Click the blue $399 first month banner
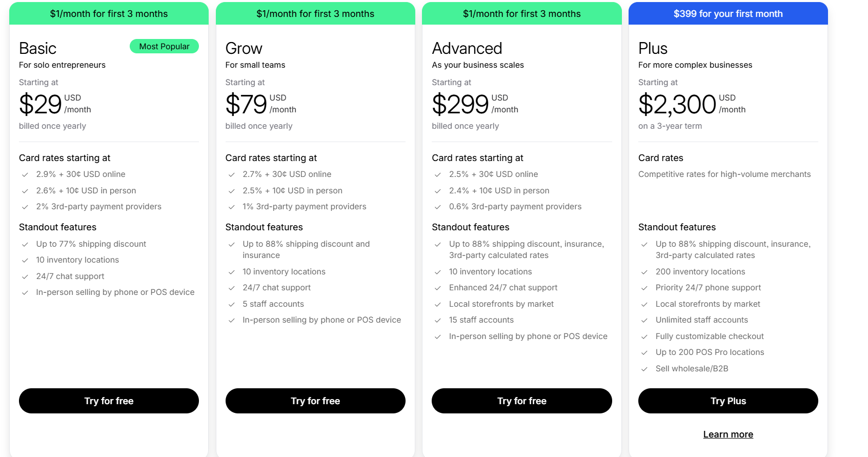The height and width of the screenshot is (457, 868). pyautogui.click(x=728, y=14)
